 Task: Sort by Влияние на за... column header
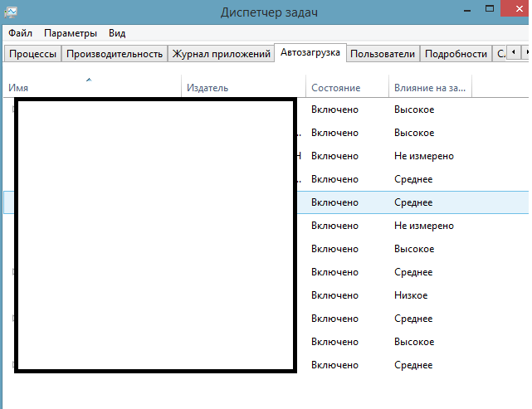click(x=430, y=86)
